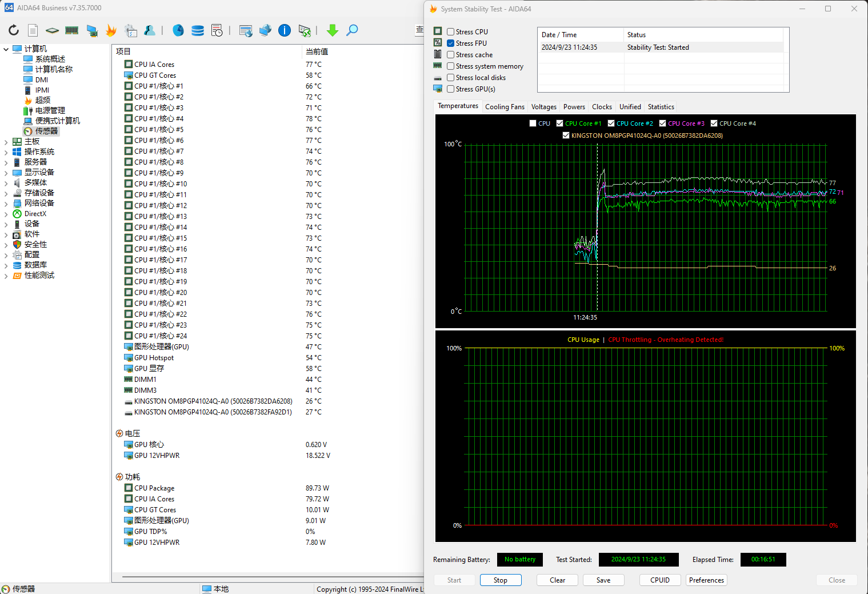868x594 pixels.
Task: Uncheck the Stress FPU option
Action: pos(451,43)
